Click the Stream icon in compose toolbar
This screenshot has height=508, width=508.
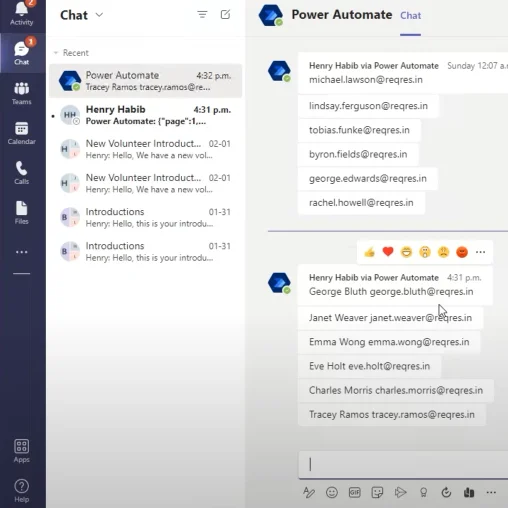click(400, 492)
